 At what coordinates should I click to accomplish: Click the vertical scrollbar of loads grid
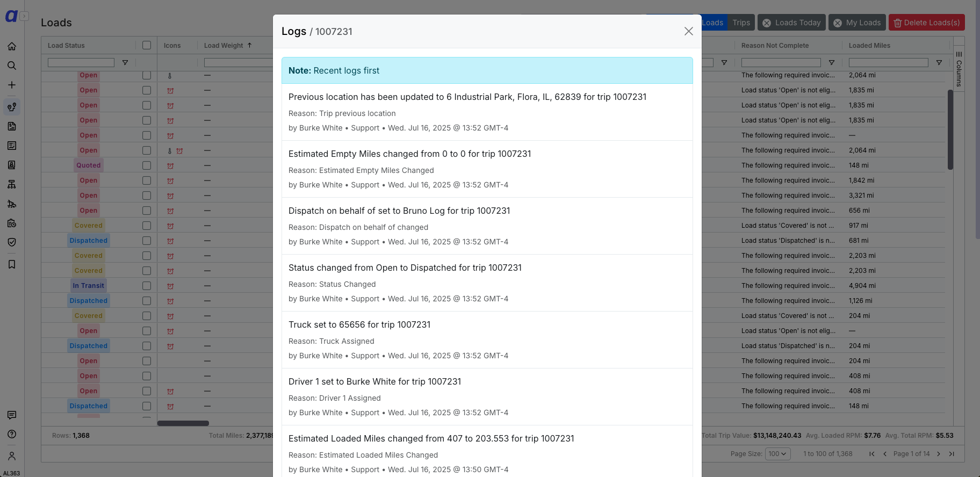pyautogui.click(x=950, y=129)
